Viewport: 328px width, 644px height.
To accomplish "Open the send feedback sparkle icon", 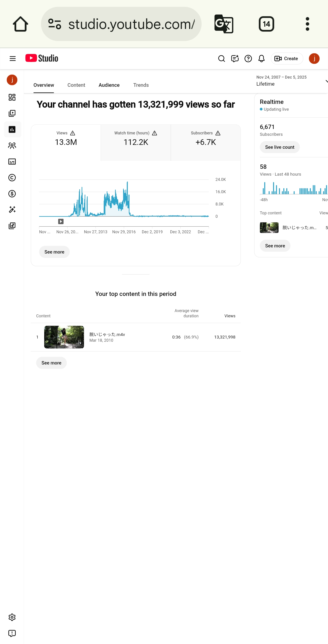I will pyautogui.click(x=235, y=59).
